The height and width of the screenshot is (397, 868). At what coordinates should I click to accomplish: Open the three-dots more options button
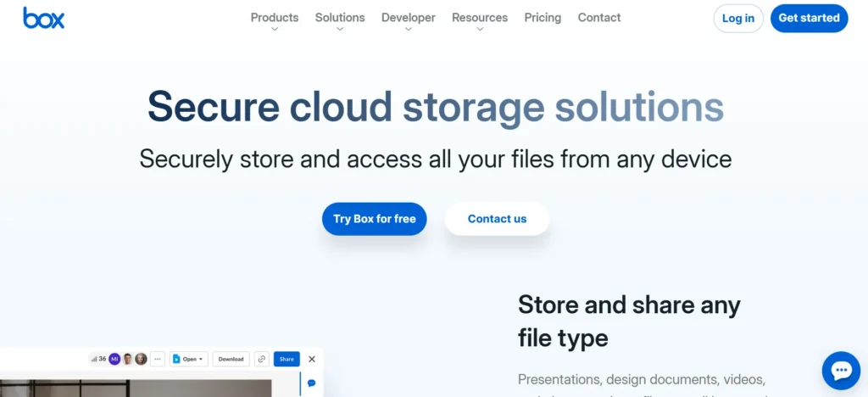(x=158, y=359)
